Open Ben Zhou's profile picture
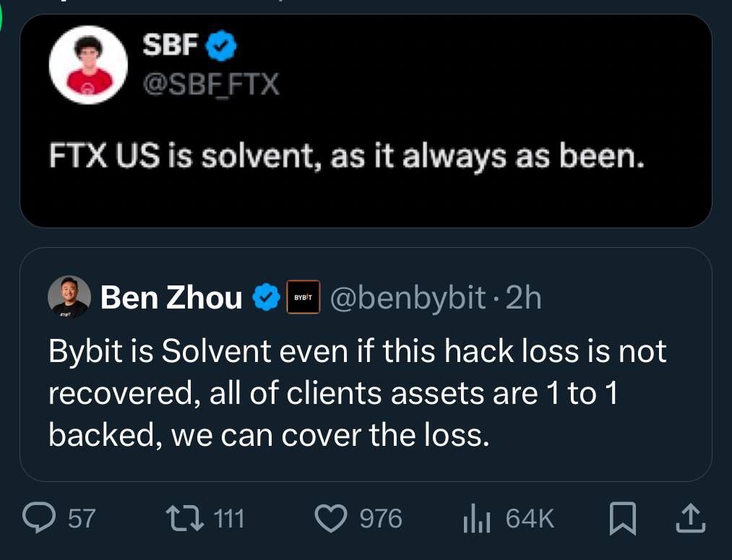The image size is (732, 560). tap(69, 297)
